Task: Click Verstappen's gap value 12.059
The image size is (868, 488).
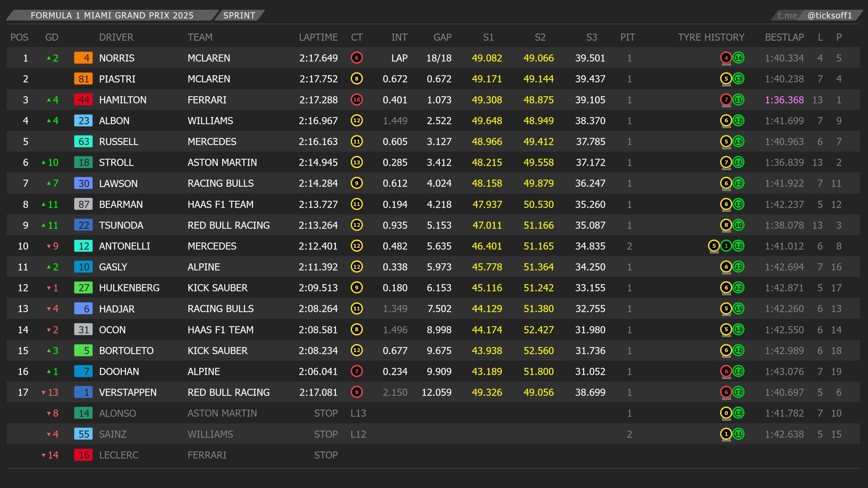Action: [436, 392]
